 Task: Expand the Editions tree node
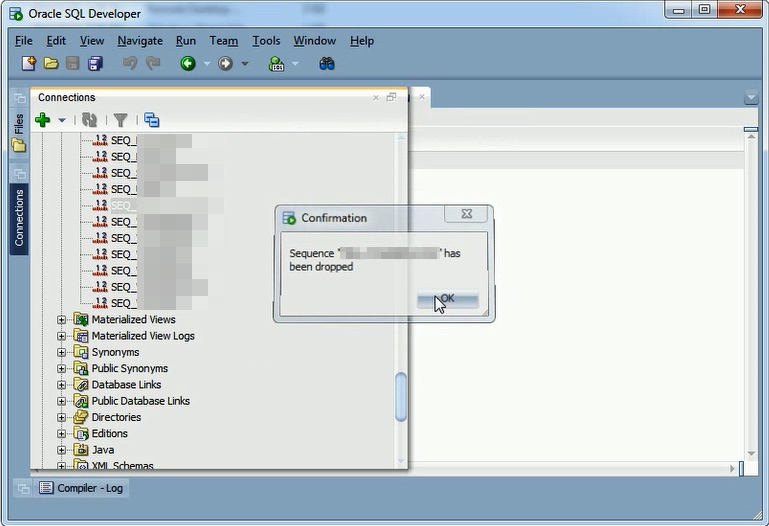click(61, 434)
